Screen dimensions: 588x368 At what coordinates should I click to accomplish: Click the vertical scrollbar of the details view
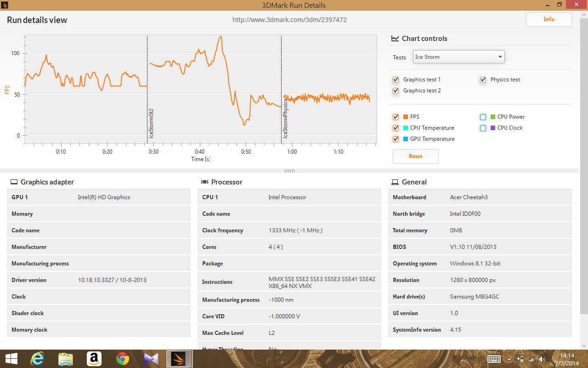coord(583,166)
